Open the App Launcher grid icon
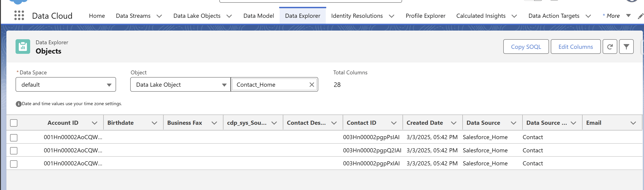Viewport: 644px width, 190px height. pyautogui.click(x=19, y=16)
